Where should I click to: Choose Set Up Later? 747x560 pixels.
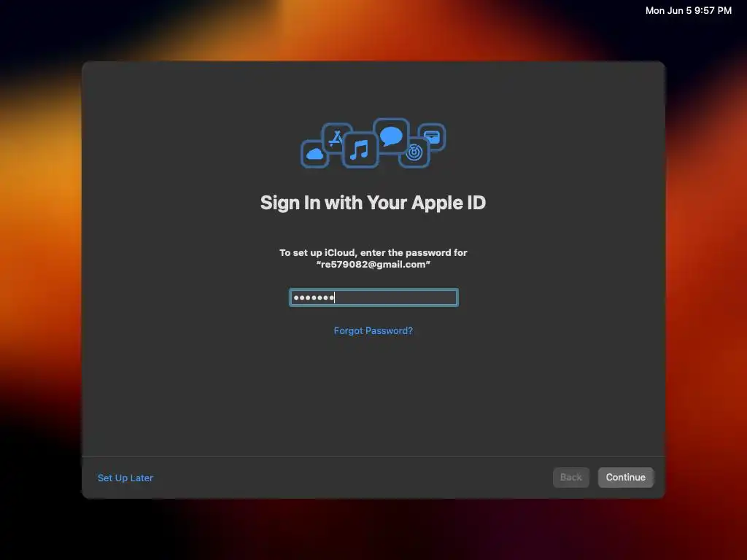(x=125, y=478)
